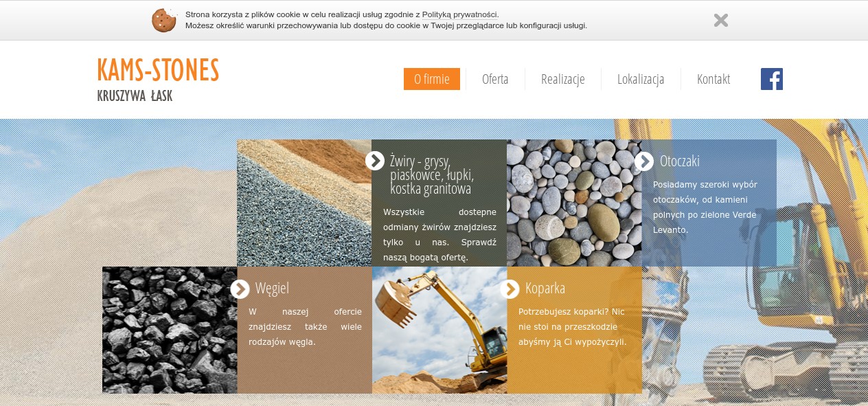The width and height of the screenshot is (868, 406).
Task: Open the Realizacje menu item
Action: tap(563, 79)
